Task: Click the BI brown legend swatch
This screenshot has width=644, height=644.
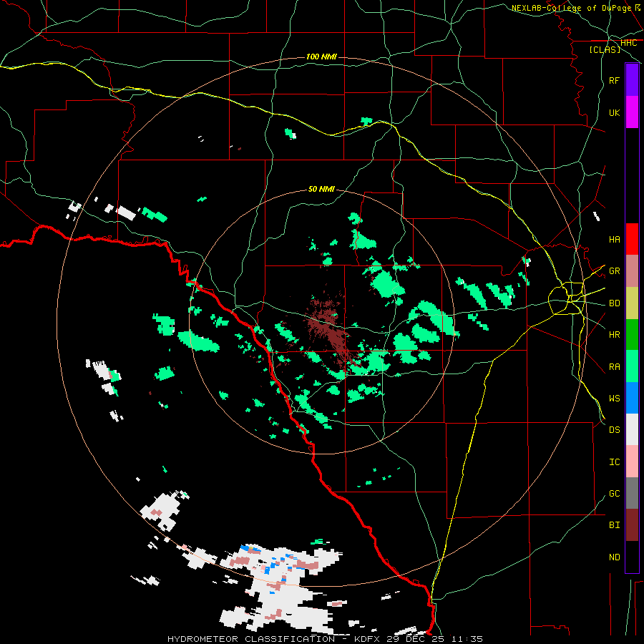Action: 632,525
